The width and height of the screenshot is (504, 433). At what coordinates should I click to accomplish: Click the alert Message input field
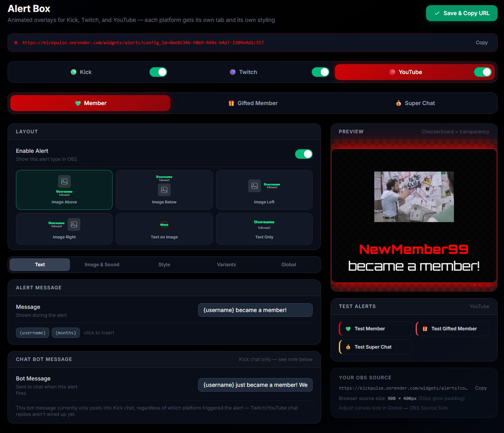[255, 310]
